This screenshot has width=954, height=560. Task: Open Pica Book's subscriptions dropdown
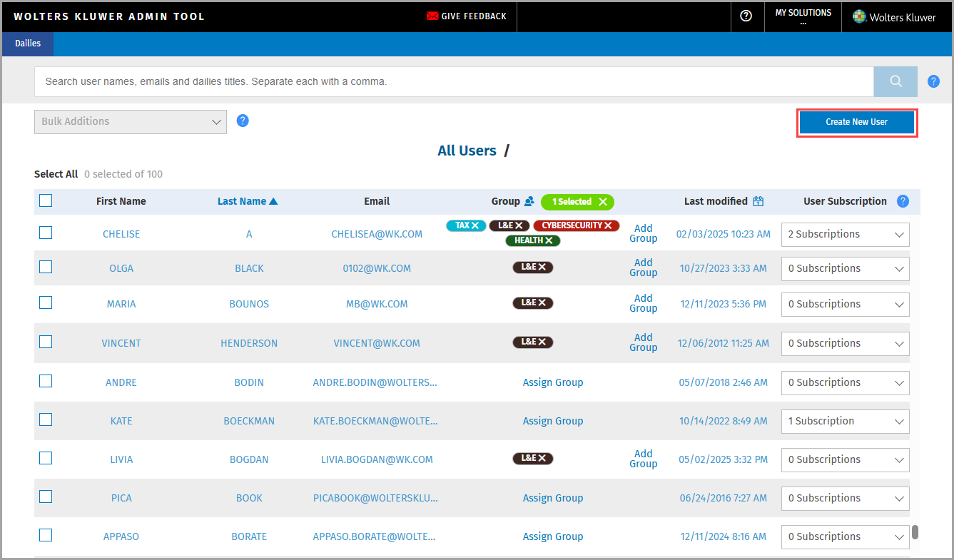click(x=846, y=499)
